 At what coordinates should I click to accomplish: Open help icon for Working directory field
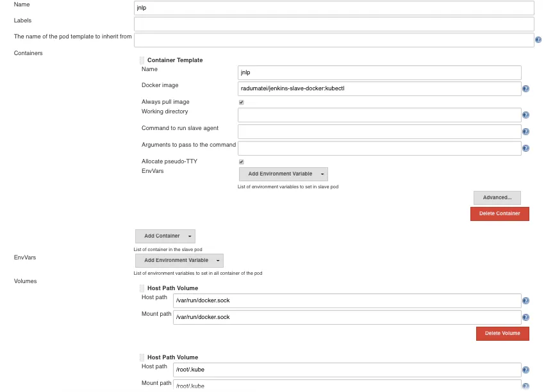(x=525, y=115)
